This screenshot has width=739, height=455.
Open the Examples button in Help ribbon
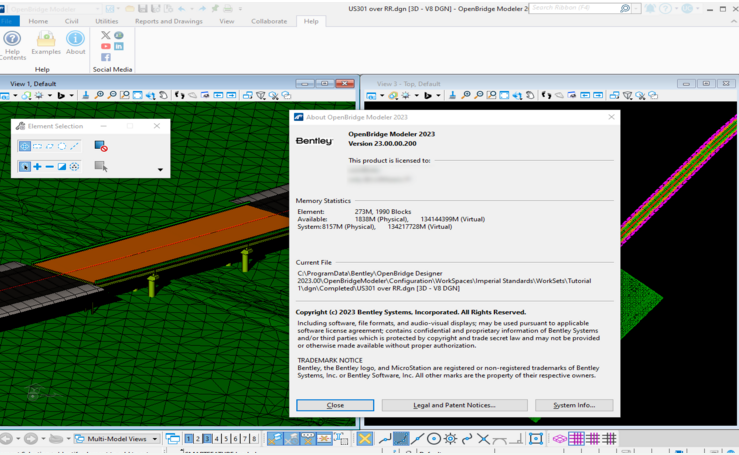coord(46,43)
